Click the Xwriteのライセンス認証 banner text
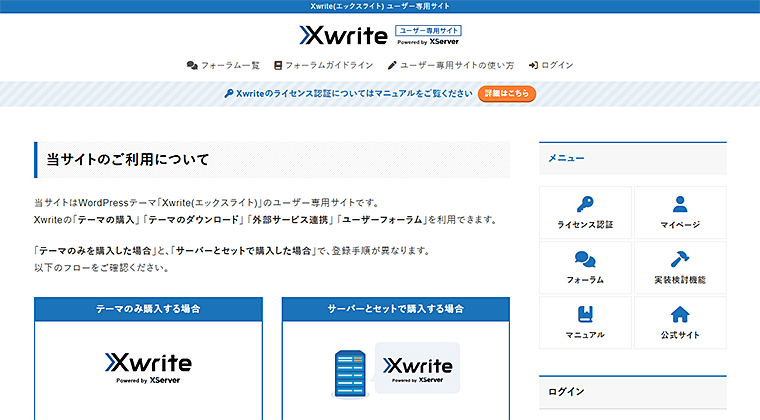The image size is (760, 420). [354, 93]
